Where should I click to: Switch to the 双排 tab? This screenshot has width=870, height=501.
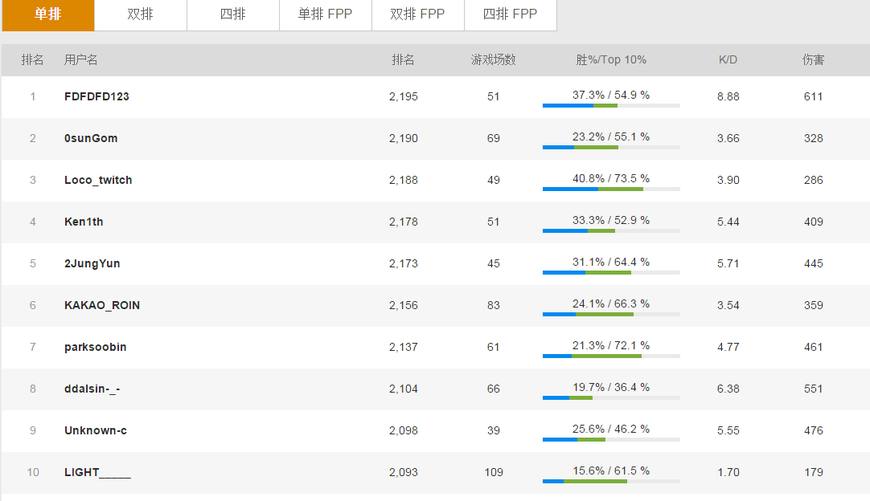[140, 14]
